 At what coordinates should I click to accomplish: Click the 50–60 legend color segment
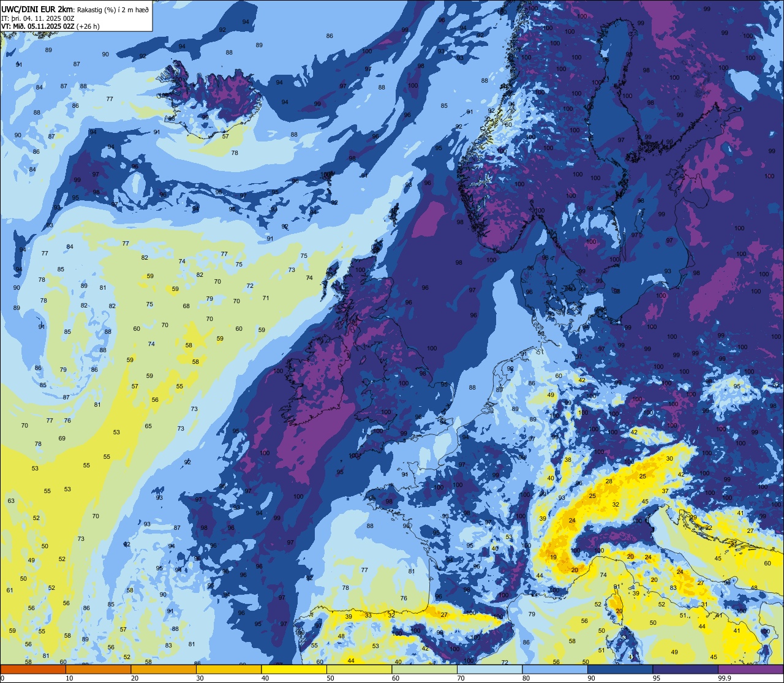click(x=359, y=669)
